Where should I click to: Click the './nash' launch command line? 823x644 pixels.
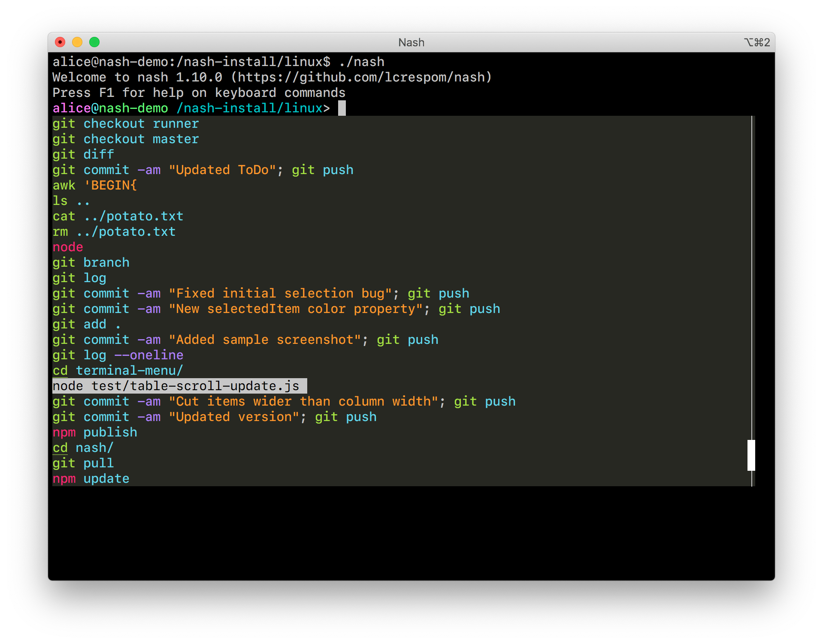(218, 62)
